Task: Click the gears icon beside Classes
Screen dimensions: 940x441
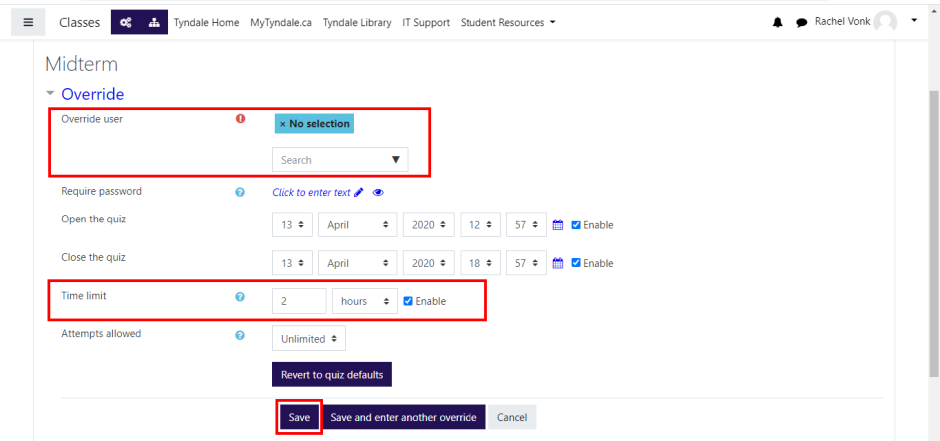Action: click(125, 22)
